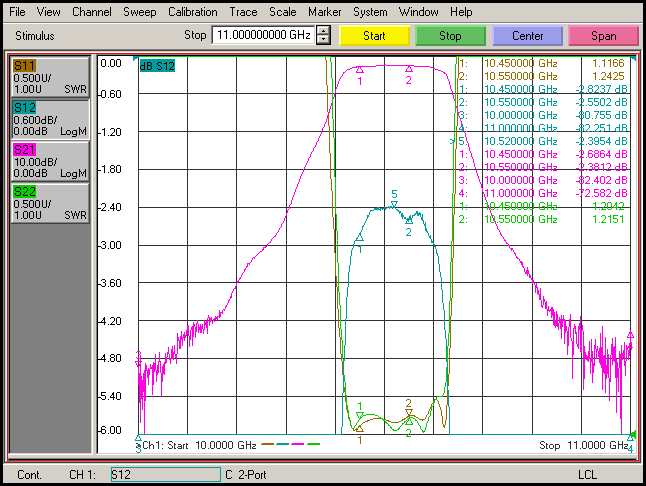The height and width of the screenshot is (486, 646).
Task: Click the yellow Start button
Action: tap(374, 36)
